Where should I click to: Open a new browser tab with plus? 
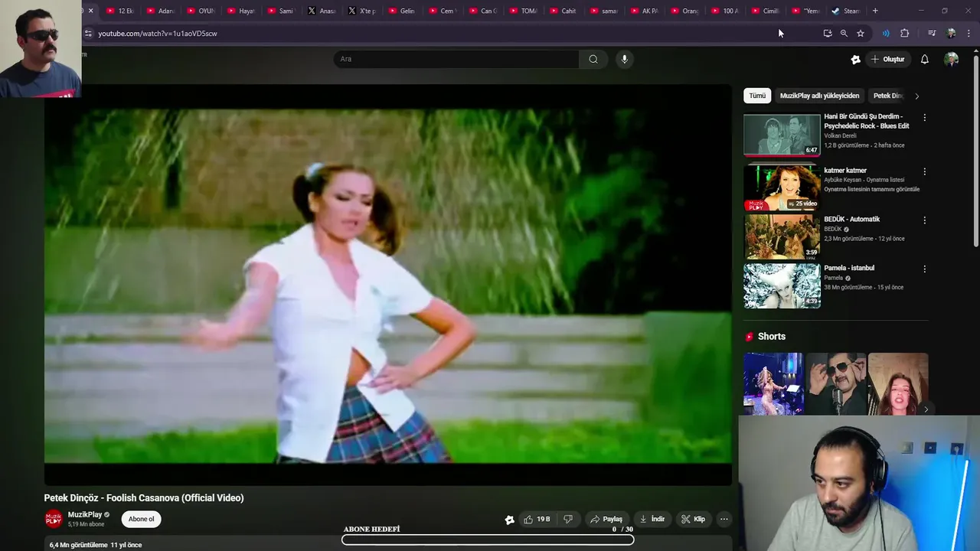[875, 11]
